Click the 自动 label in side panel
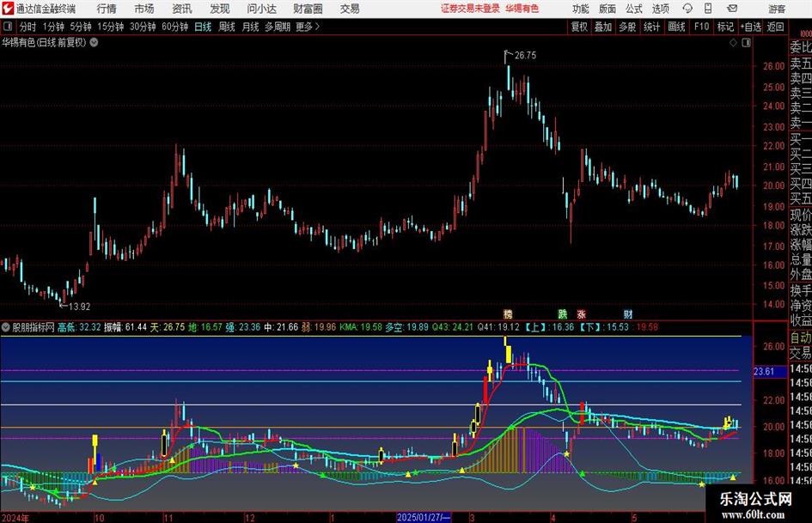812x523 pixels. [x=801, y=338]
